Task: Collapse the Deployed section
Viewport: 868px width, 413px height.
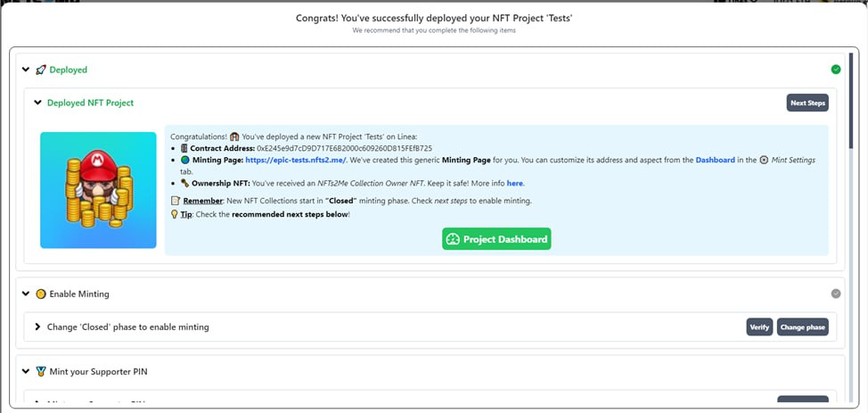Action: click(x=26, y=70)
